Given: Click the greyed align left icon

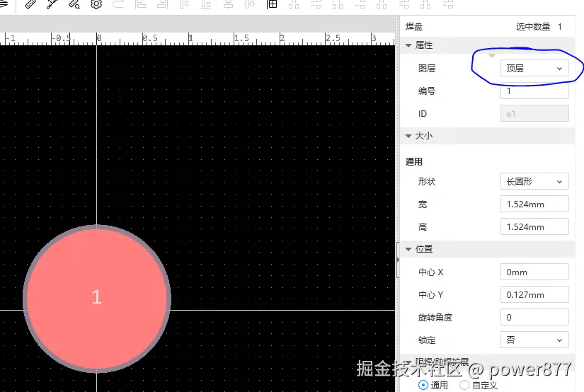Looking at the screenshot, I should [140, 4].
